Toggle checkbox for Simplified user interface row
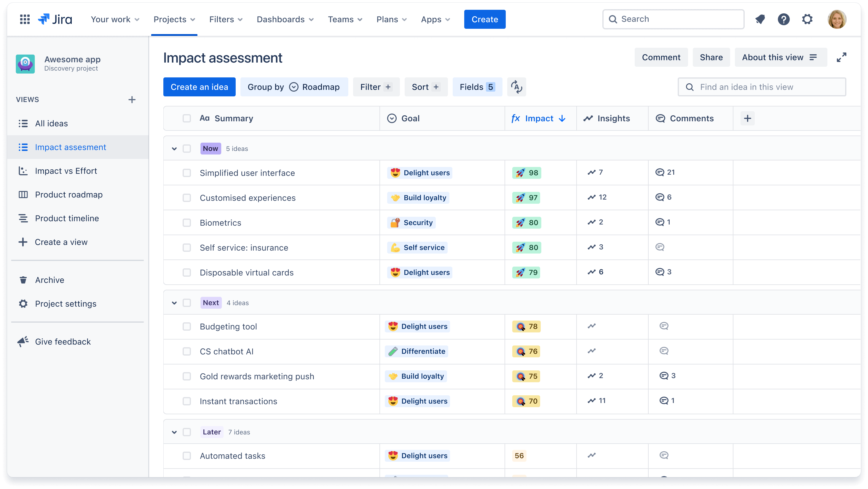The width and height of the screenshot is (868, 489). coord(186,172)
